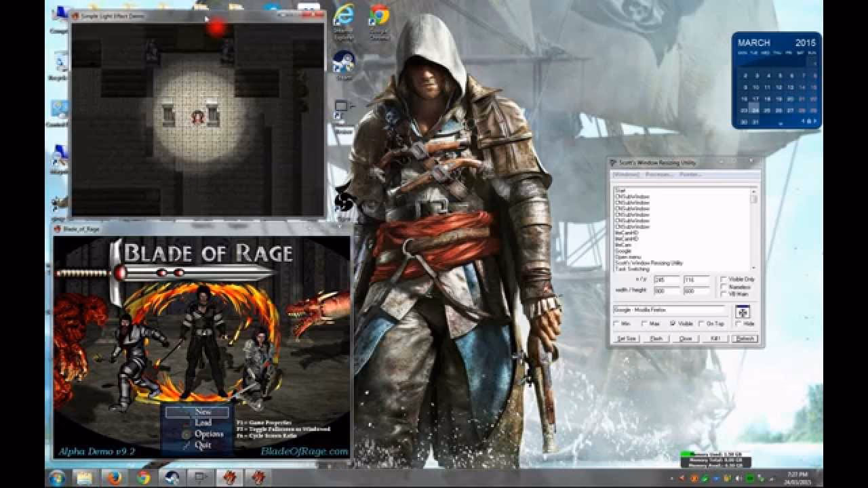Click the window title text field
Image resolution: width=868 pixels, height=488 pixels.
click(669, 310)
